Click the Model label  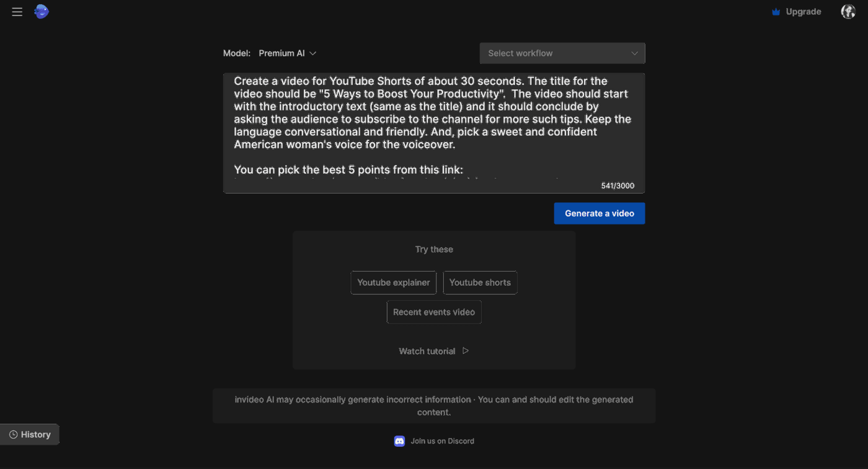237,53
